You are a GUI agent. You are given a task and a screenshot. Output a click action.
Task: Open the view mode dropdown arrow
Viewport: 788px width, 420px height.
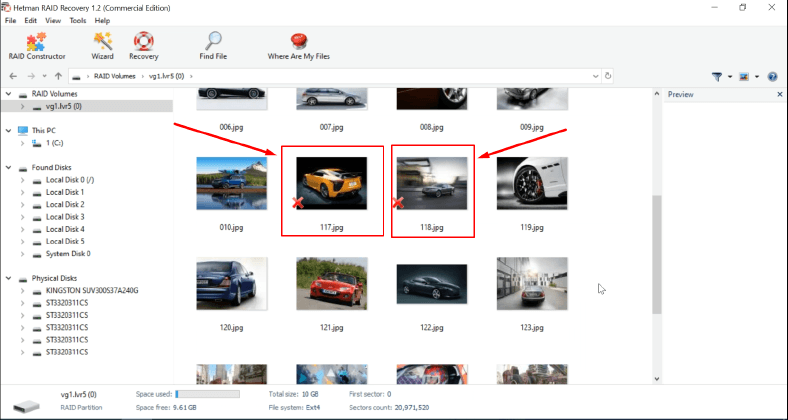[x=757, y=77]
